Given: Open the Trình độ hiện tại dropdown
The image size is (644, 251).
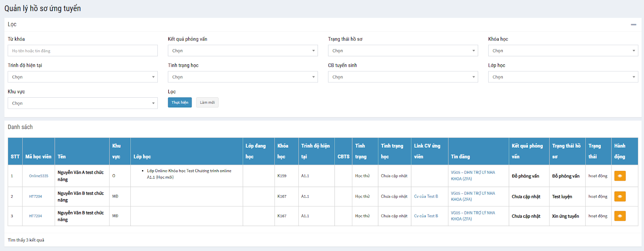Looking at the screenshot, I should point(83,77).
